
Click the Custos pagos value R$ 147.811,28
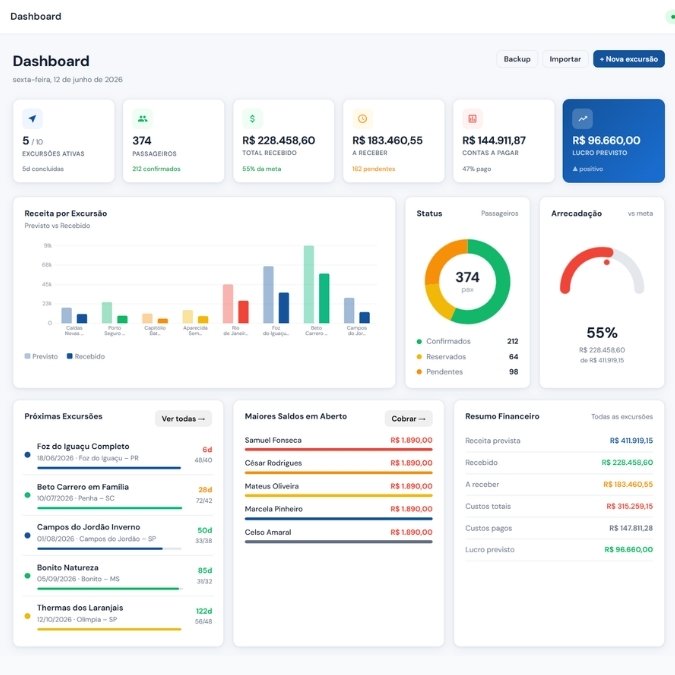631,528
